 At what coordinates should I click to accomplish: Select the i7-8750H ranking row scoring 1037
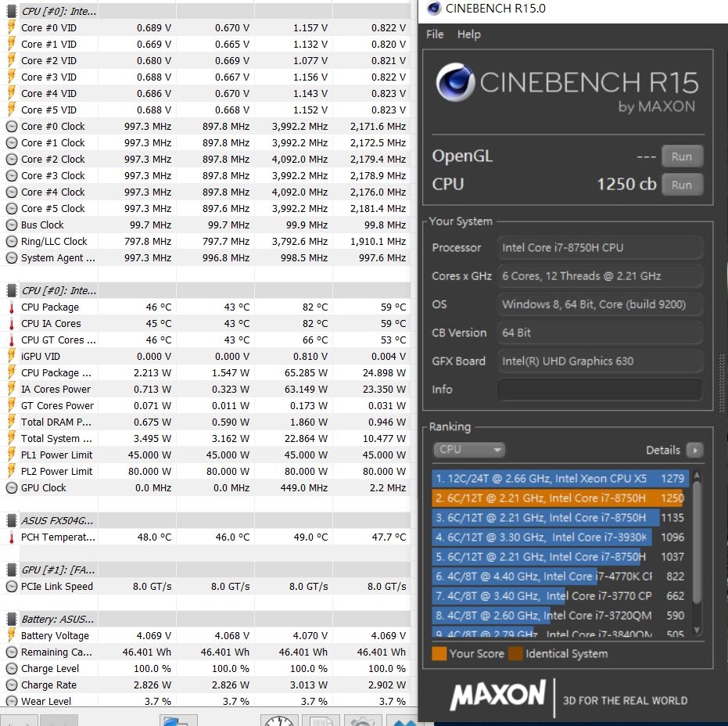pyautogui.click(x=561, y=556)
